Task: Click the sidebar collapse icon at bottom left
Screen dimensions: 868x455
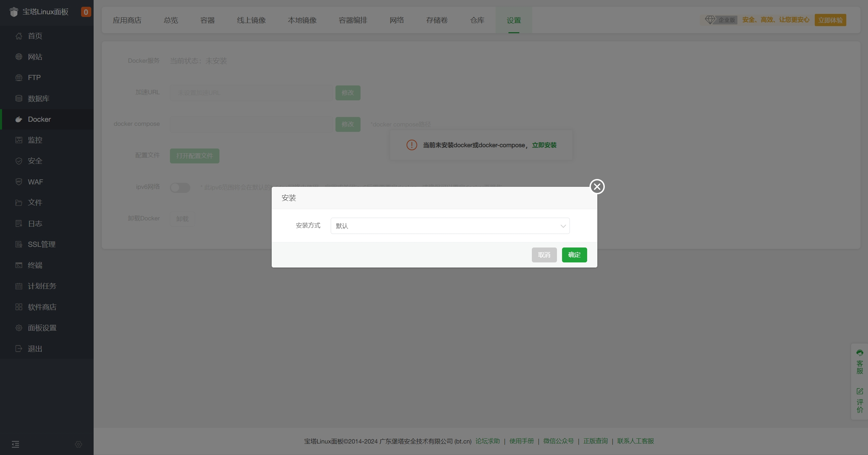Action: click(15, 444)
